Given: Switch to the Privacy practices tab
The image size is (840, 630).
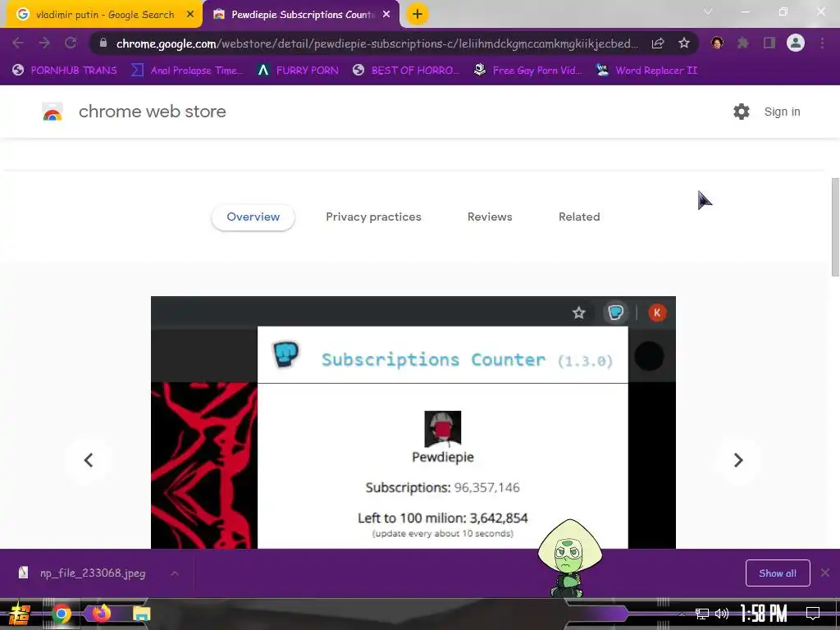Looking at the screenshot, I should (373, 217).
